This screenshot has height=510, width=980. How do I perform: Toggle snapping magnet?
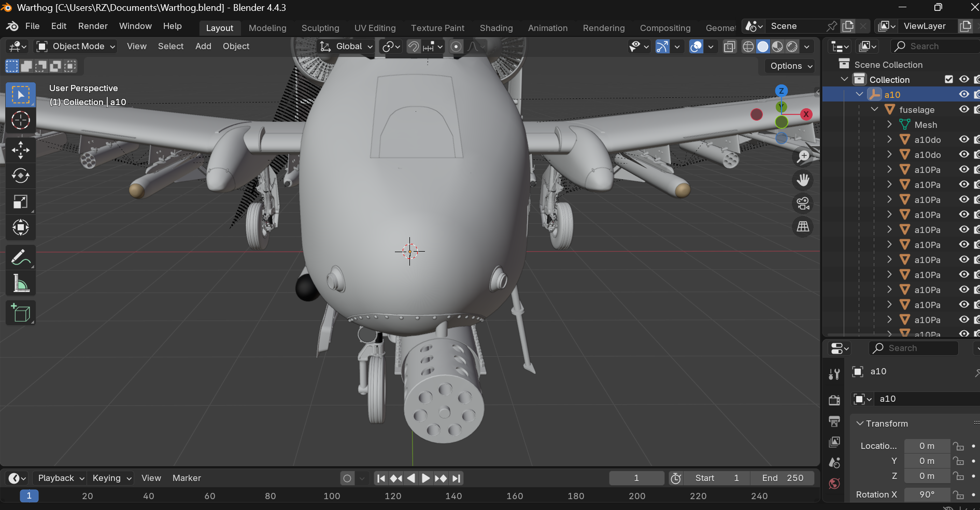(x=413, y=47)
